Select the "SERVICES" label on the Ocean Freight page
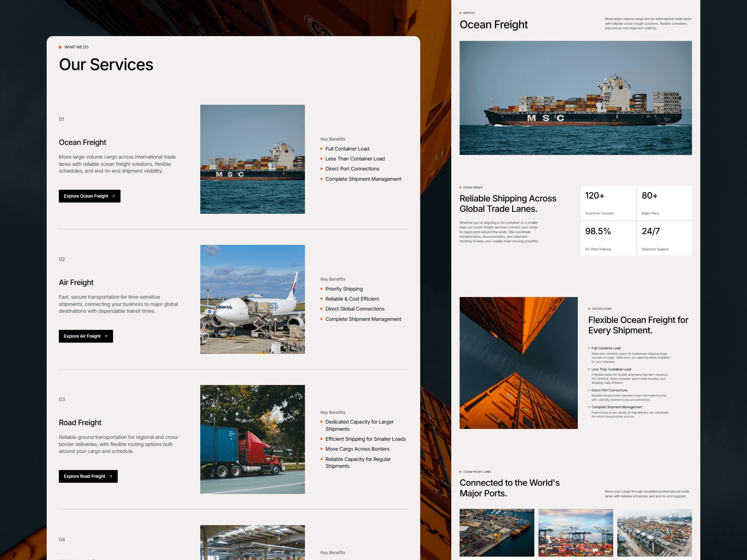The height and width of the screenshot is (560, 747). point(469,13)
